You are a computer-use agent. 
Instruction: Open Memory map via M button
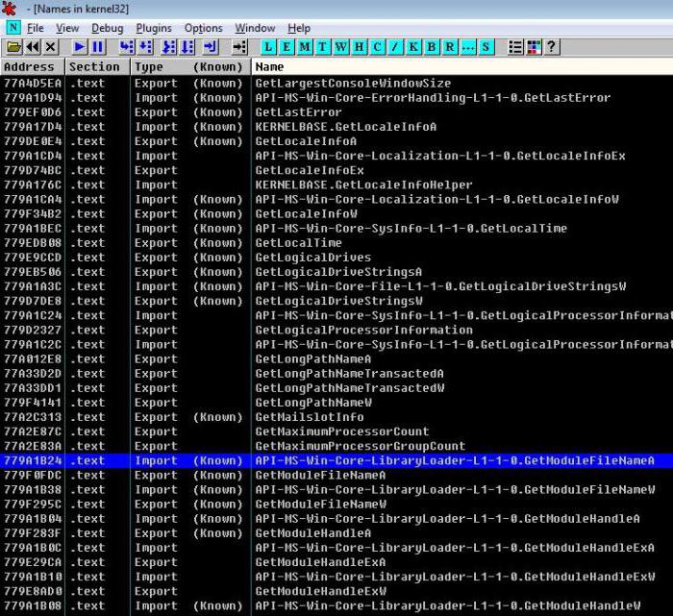coord(305,47)
